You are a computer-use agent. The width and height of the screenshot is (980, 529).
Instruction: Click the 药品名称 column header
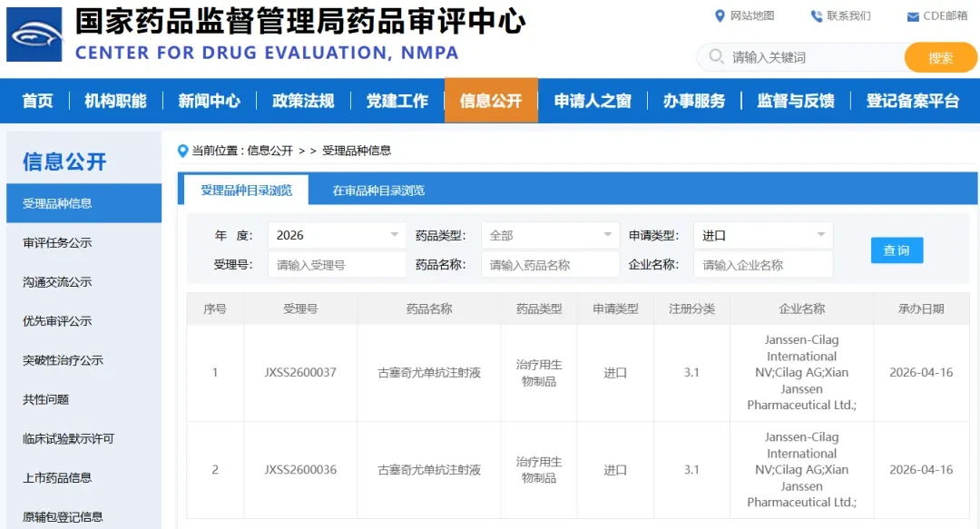pyautogui.click(x=428, y=309)
